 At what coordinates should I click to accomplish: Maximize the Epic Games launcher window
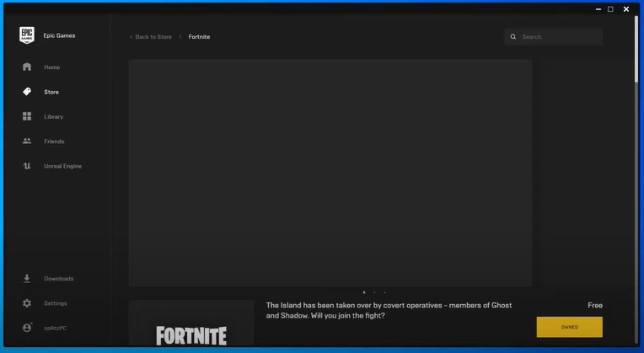(x=611, y=9)
